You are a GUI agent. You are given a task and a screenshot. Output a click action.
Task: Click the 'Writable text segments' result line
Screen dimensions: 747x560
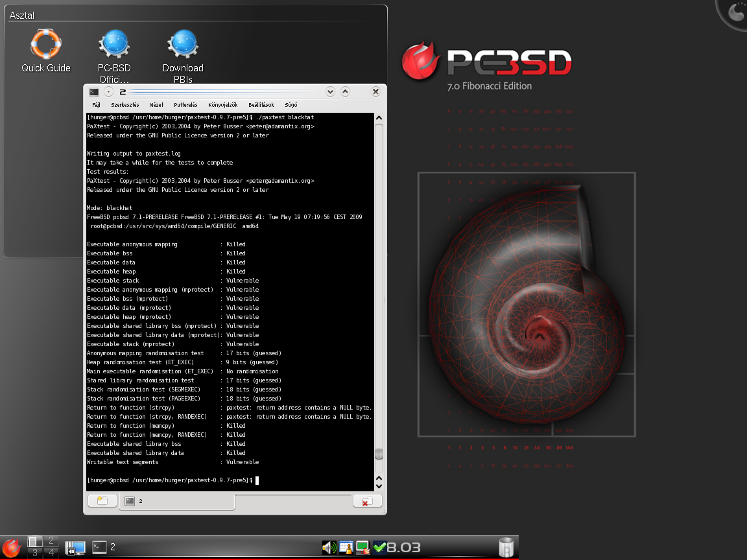pos(173,462)
